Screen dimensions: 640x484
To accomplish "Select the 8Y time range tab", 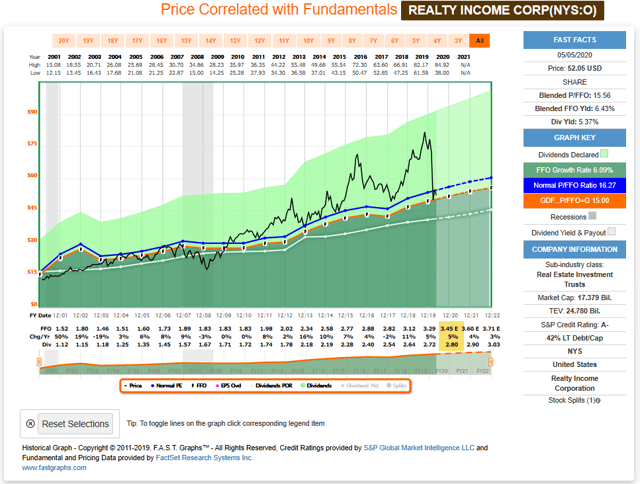I will pyautogui.click(x=352, y=41).
